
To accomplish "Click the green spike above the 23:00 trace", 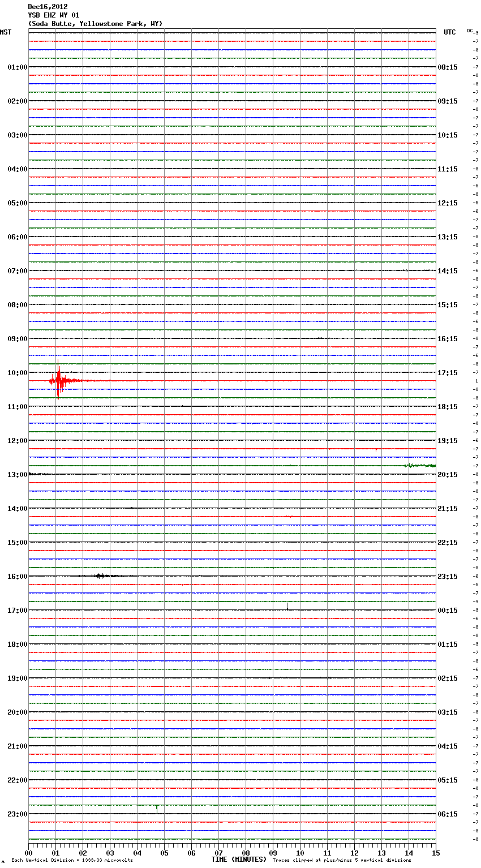I will [157, 809].
